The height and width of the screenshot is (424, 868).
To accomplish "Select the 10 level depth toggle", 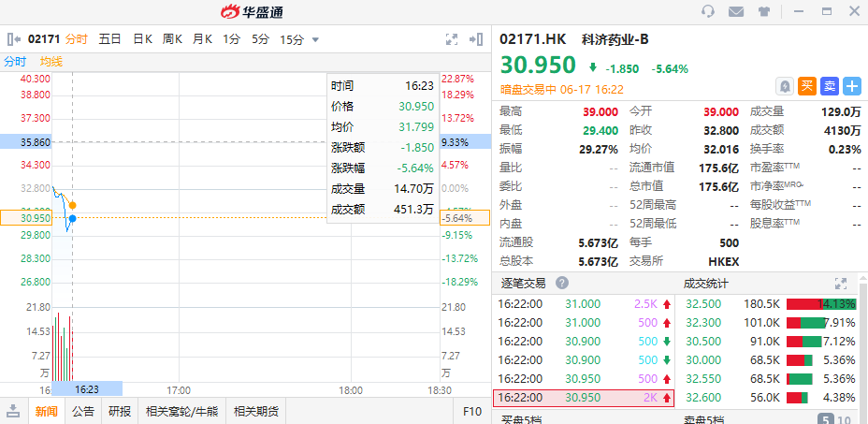I will pyautogui.click(x=845, y=419).
